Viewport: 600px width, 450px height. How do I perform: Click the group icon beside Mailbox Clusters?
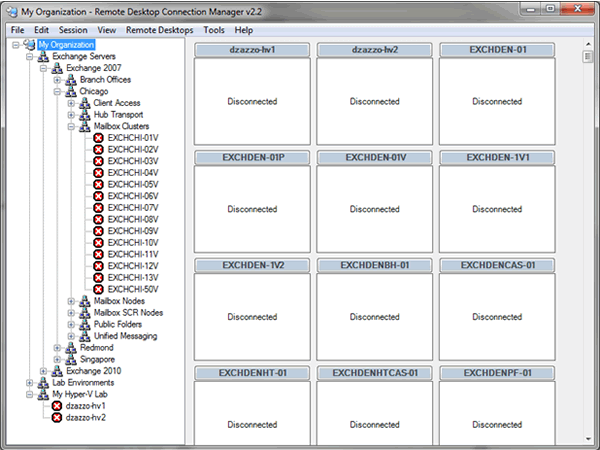(x=85, y=126)
